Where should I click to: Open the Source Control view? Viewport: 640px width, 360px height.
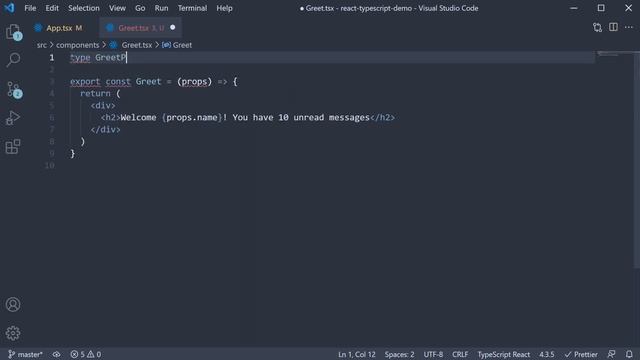pyautogui.click(x=13, y=89)
